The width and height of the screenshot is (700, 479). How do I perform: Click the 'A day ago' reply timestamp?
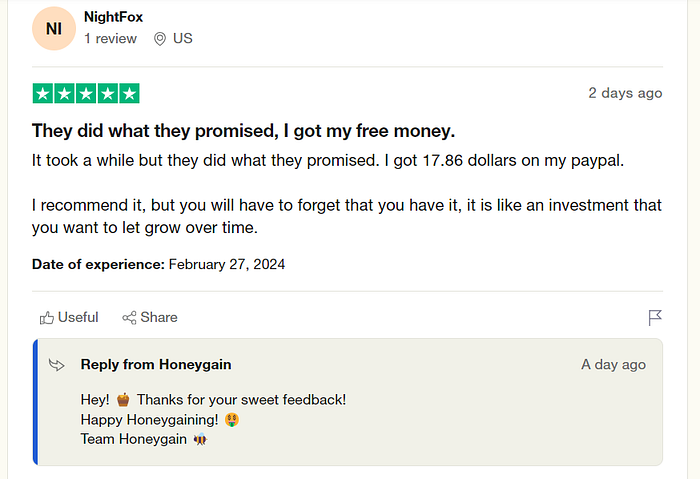coord(613,365)
